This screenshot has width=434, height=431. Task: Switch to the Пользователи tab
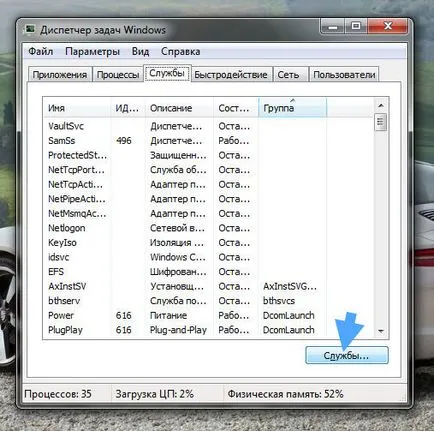coord(344,74)
